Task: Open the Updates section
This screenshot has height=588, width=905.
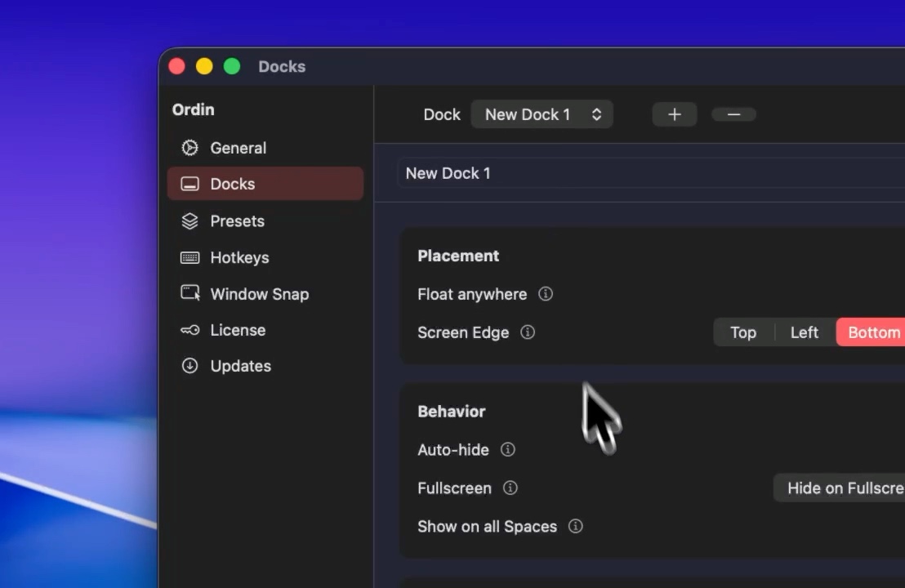Action: pos(265,366)
